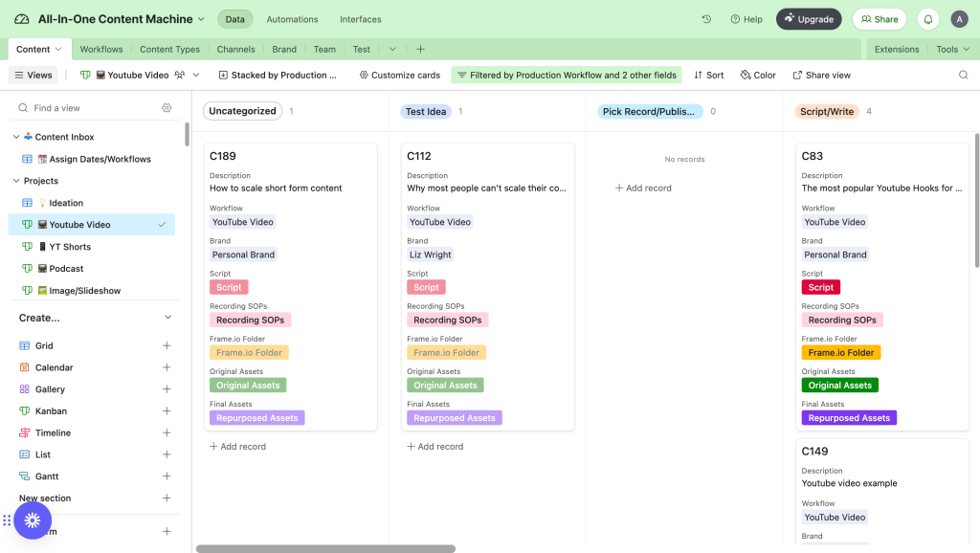Collapse the Projects section in sidebar
Viewport: 980px width, 553px height.
click(16, 181)
